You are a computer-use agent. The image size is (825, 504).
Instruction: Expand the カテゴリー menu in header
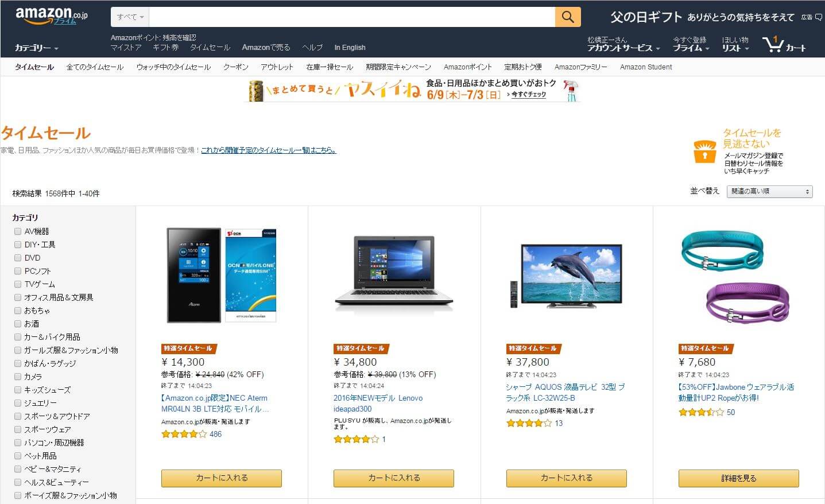click(36, 48)
